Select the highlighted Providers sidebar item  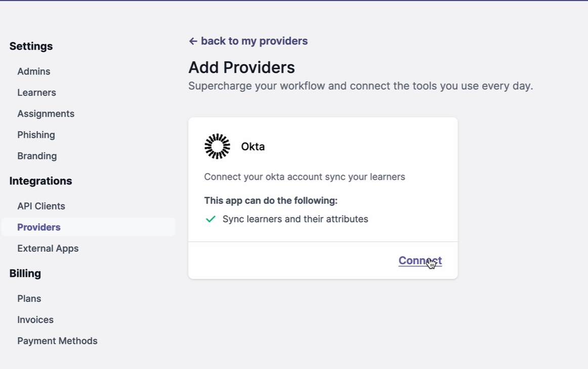[x=88, y=227]
